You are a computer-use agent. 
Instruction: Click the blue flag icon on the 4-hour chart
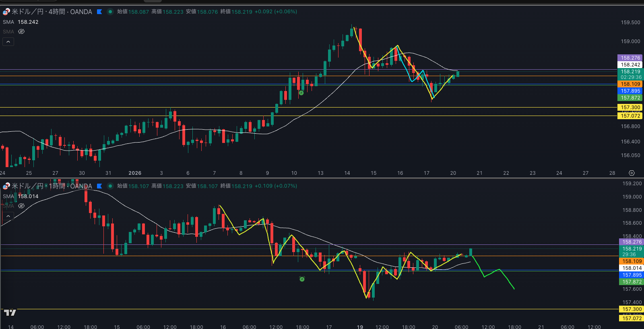pos(99,12)
